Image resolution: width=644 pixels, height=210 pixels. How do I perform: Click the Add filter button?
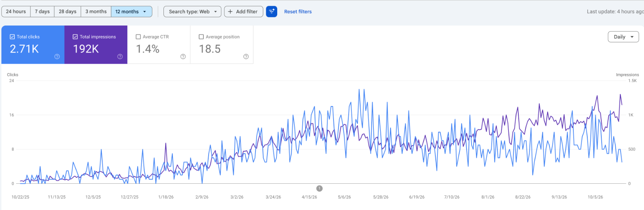244,12
